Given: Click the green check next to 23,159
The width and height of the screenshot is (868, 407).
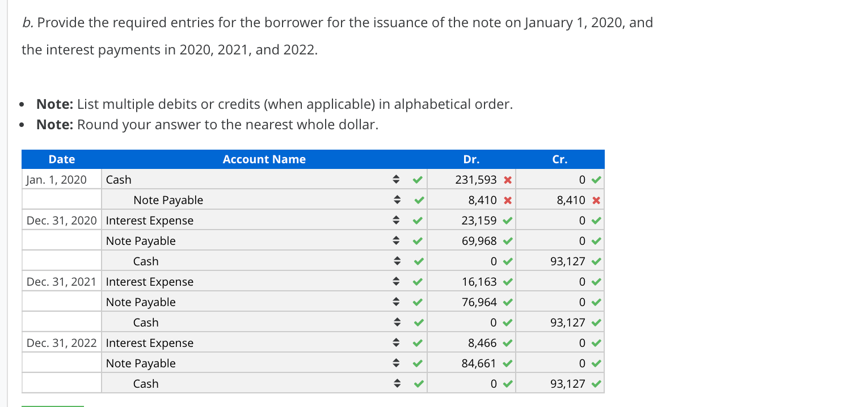Looking at the screenshot, I should tap(508, 221).
